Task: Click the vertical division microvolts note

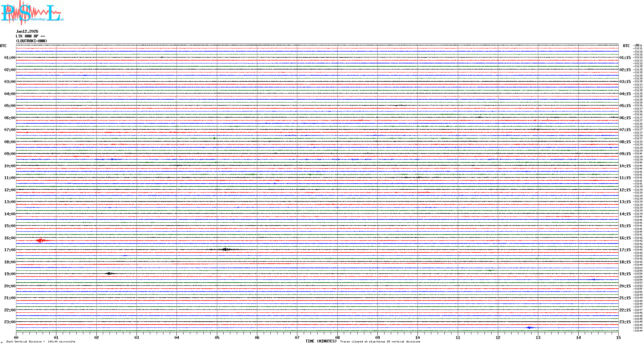Action: tap(41, 342)
